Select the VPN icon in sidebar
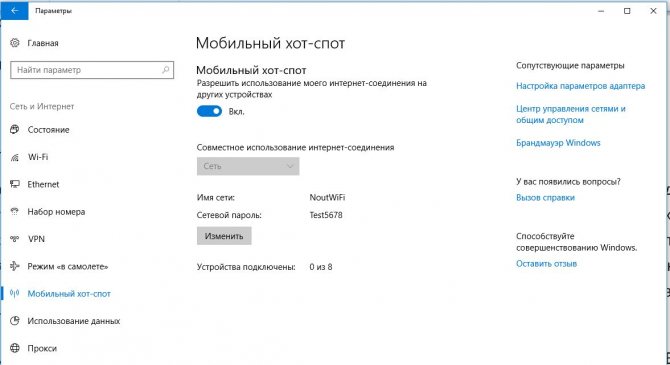 15,238
